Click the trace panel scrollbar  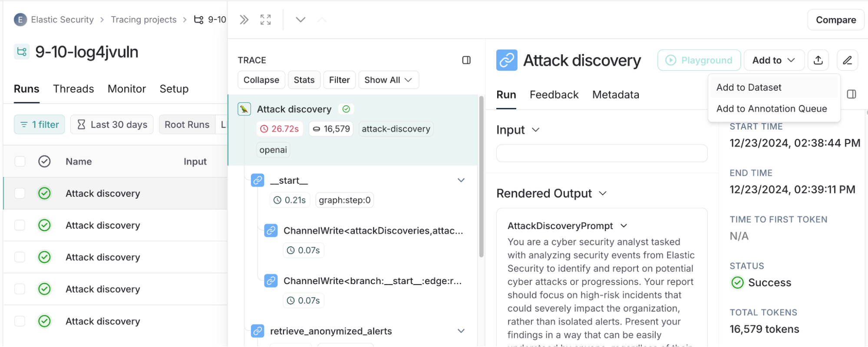(481, 177)
